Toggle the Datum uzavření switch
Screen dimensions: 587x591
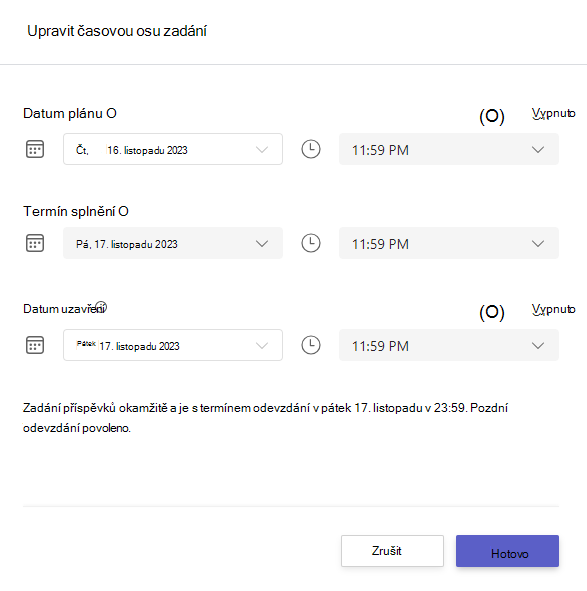(492, 312)
